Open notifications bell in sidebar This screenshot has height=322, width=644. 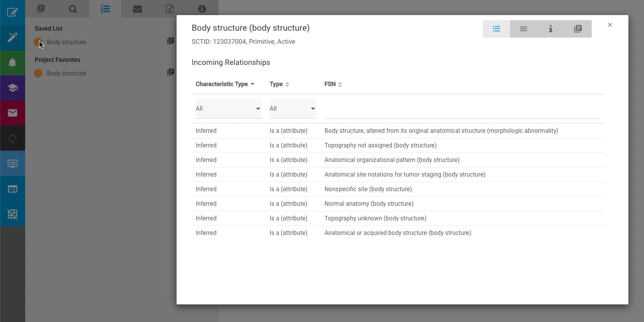pos(13,63)
